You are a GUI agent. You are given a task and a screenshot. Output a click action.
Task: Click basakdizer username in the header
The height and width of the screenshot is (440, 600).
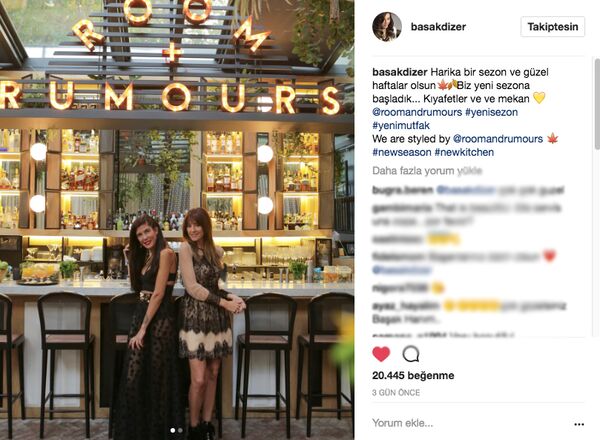click(438, 27)
